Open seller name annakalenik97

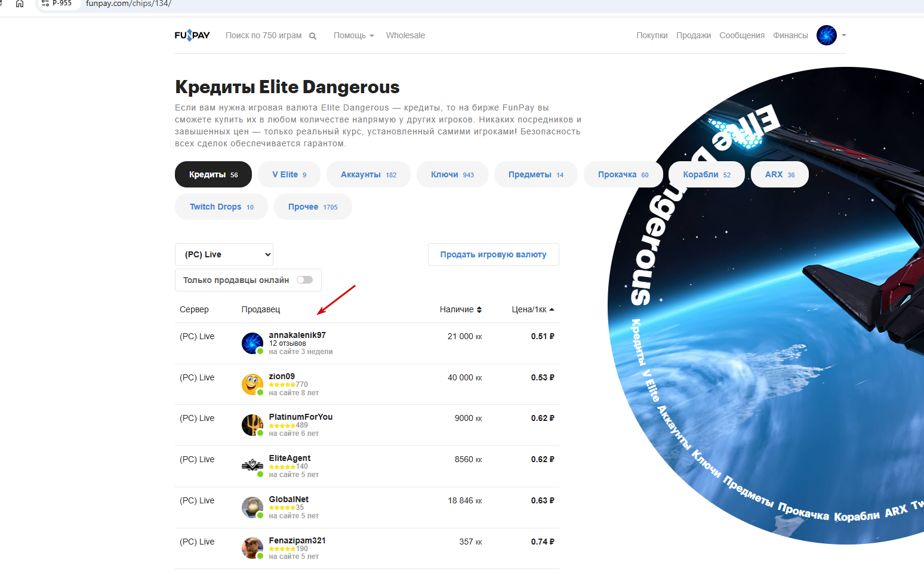297,335
